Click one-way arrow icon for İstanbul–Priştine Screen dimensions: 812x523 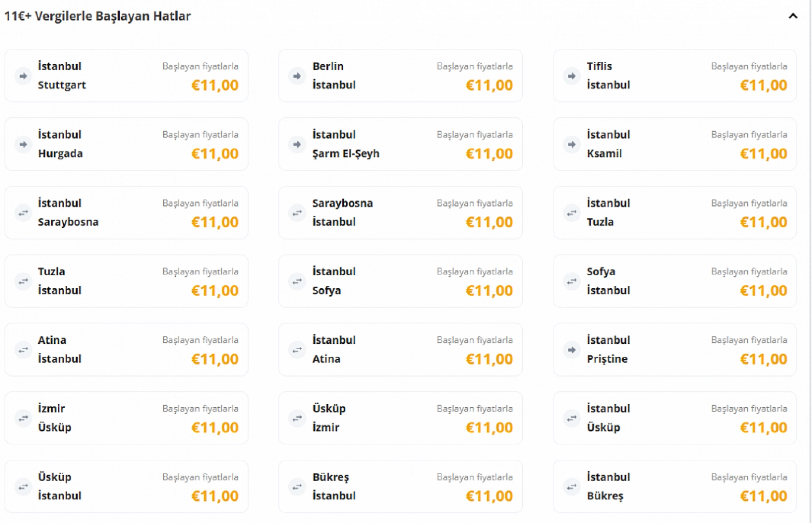coord(572,350)
